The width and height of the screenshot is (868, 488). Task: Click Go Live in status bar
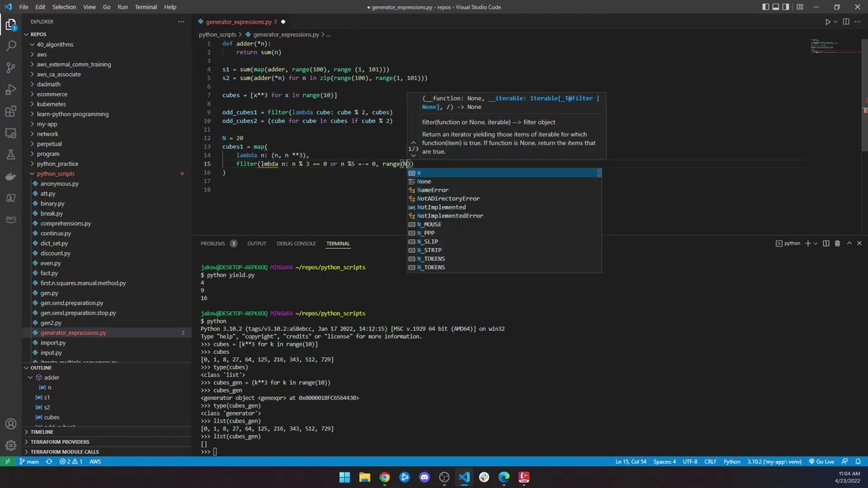(x=821, y=462)
